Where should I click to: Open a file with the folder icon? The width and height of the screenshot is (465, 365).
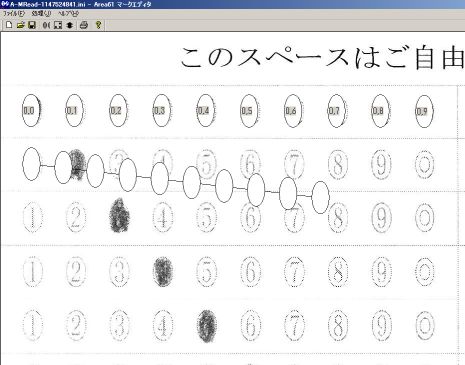pyautogui.click(x=20, y=25)
